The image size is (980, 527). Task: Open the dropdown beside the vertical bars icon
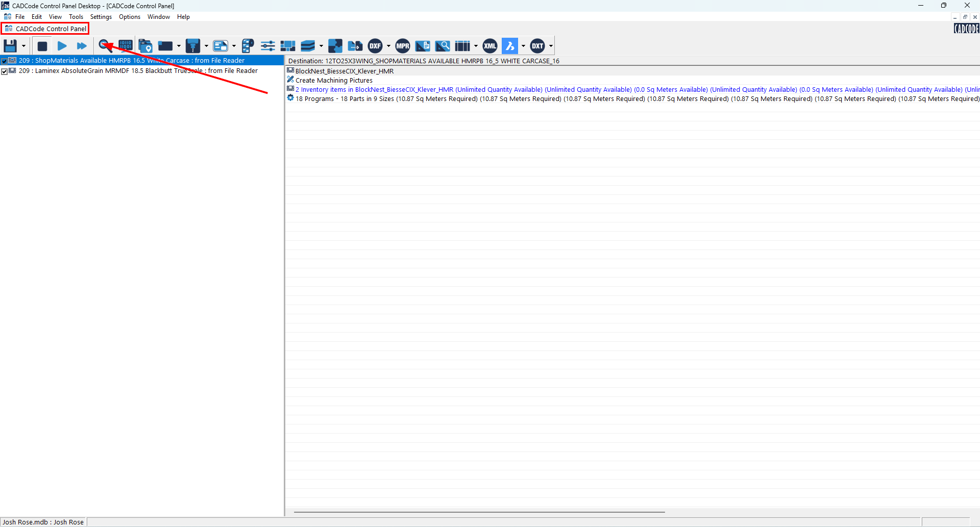pyautogui.click(x=476, y=46)
